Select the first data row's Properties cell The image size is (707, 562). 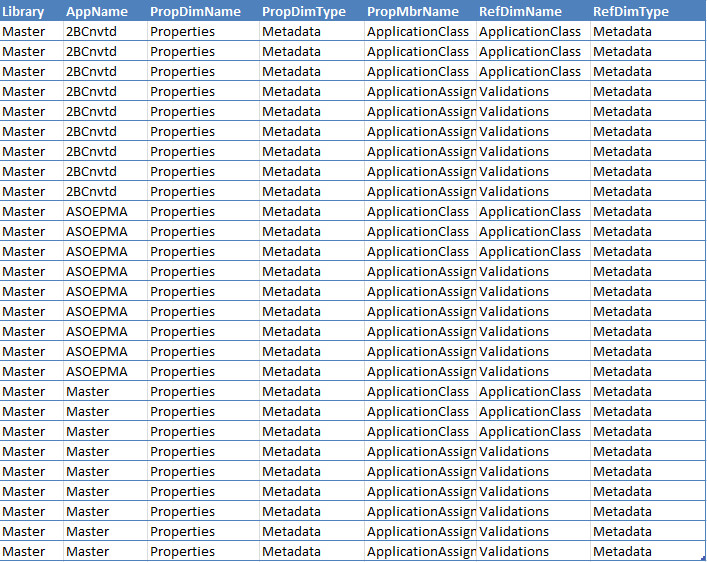pyautogui.click(x=203, y=32)
